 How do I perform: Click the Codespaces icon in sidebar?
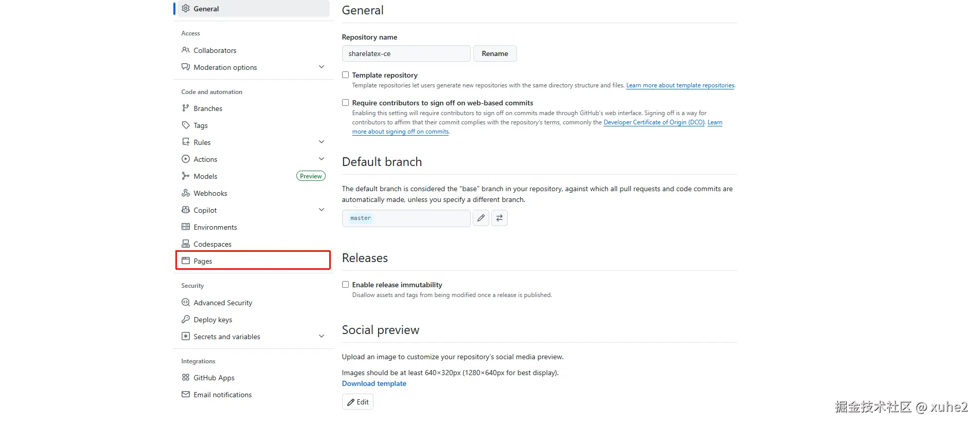click(186, 244)
